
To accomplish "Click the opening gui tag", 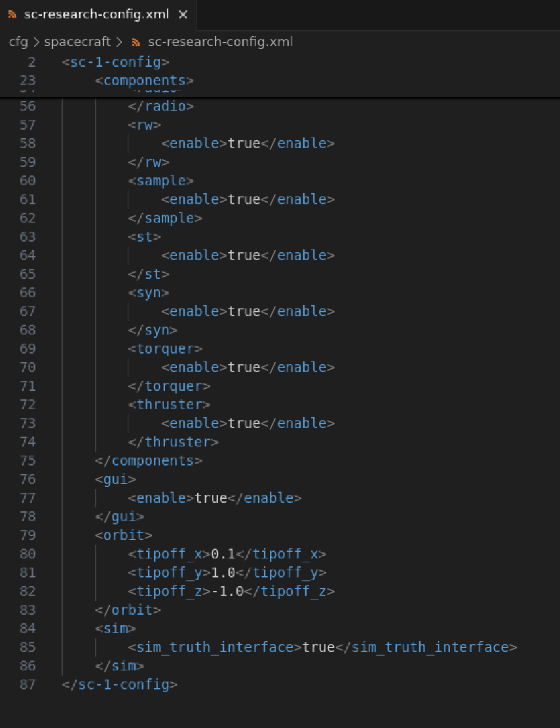I will 115,479.
